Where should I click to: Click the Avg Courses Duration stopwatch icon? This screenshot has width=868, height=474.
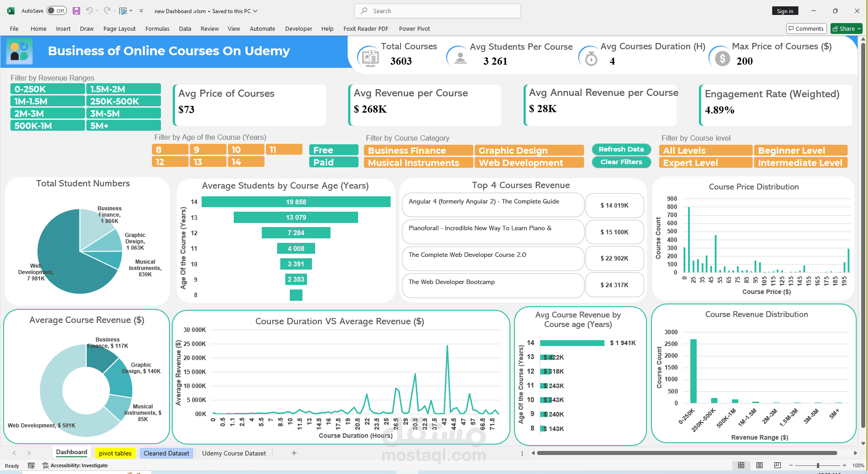pyautogui.click(x=591, y=58)
